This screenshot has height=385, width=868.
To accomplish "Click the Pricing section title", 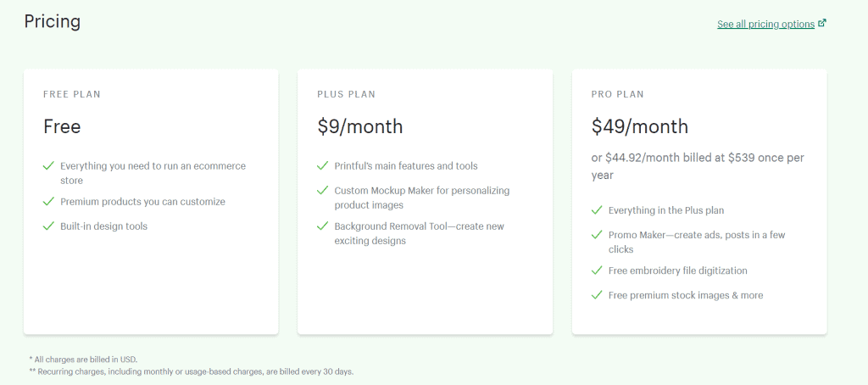I will point(53,21).
